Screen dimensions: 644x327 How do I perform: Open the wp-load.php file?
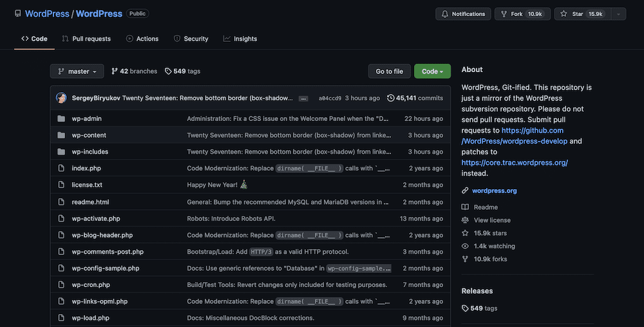point(90,318)
